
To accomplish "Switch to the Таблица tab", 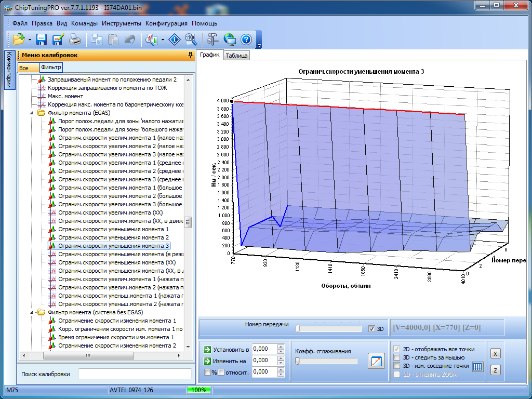I will [237, 56].
